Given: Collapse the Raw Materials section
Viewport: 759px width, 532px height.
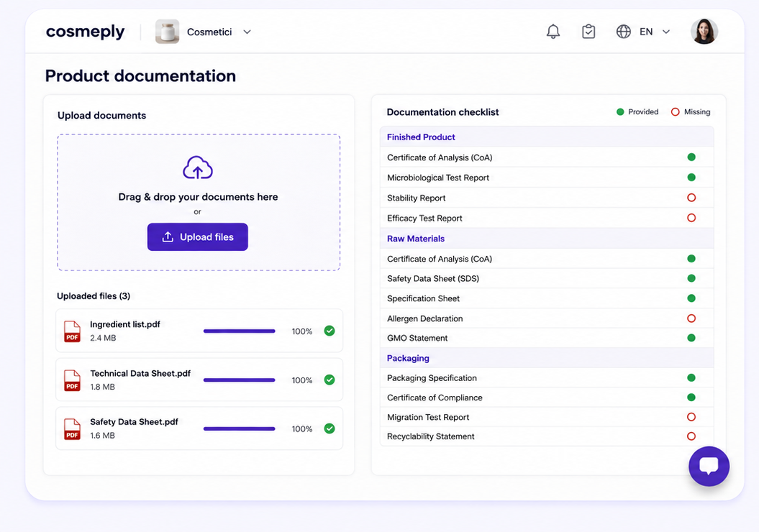Looking at the screenshot, I should pos(547,239).
